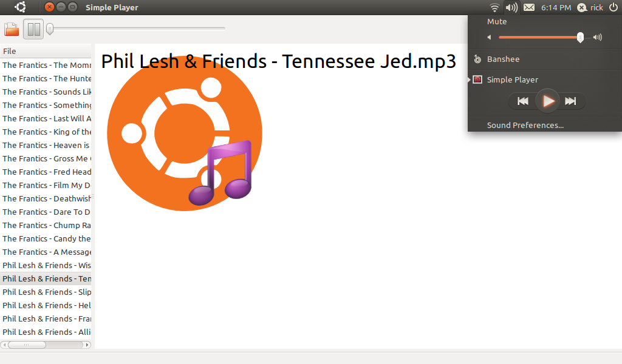Select Phil Lesh & Friends - Wis row

pyautogui.click(x=46, y=265)
